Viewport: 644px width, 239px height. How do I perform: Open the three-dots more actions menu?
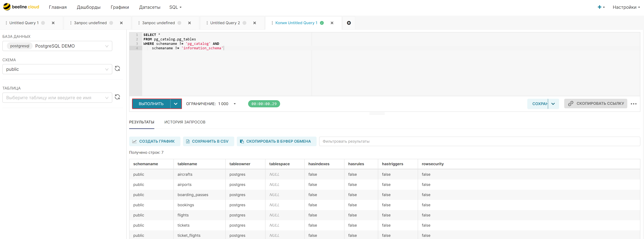click(x=633, y=104)
